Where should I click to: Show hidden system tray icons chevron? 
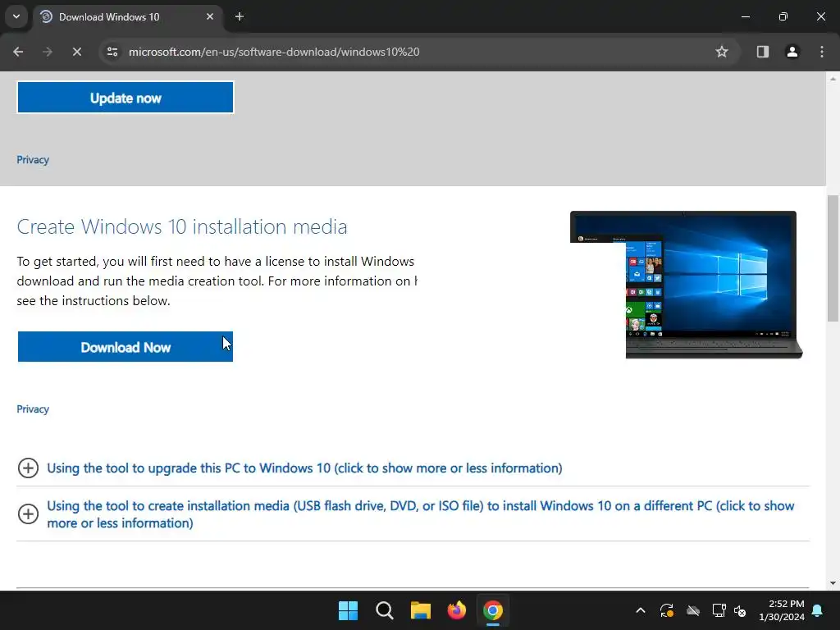tap(640, 610)
